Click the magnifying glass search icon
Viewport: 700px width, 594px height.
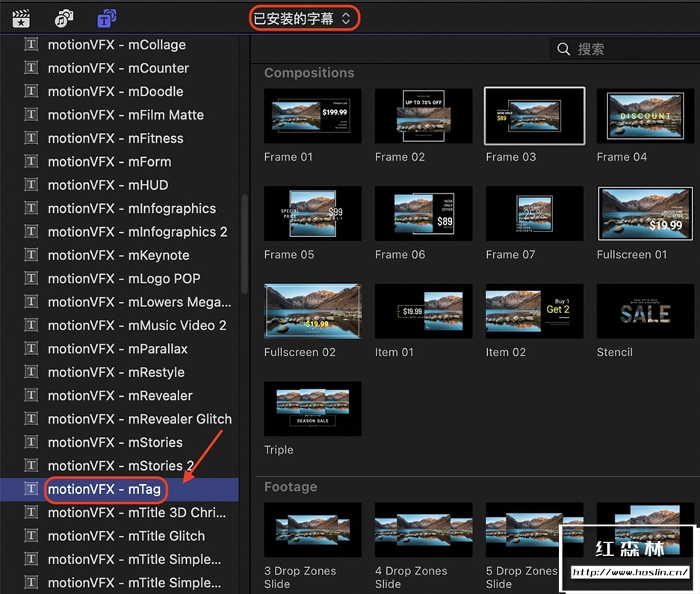563,49
